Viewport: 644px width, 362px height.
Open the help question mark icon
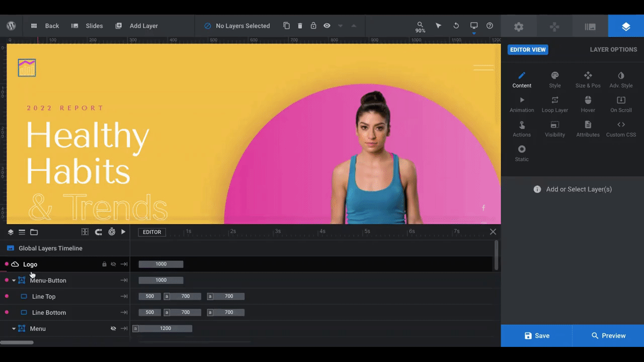click(490, 26)
